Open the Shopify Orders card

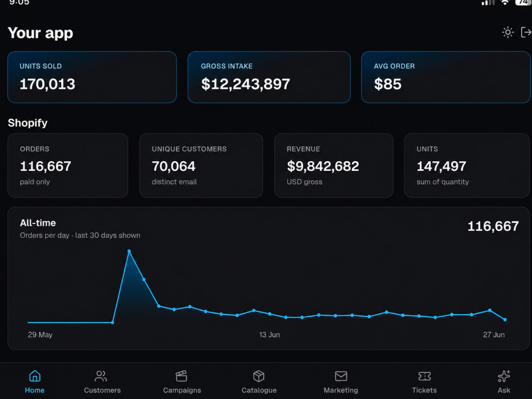pyautogui.click(x=68, y=165)
